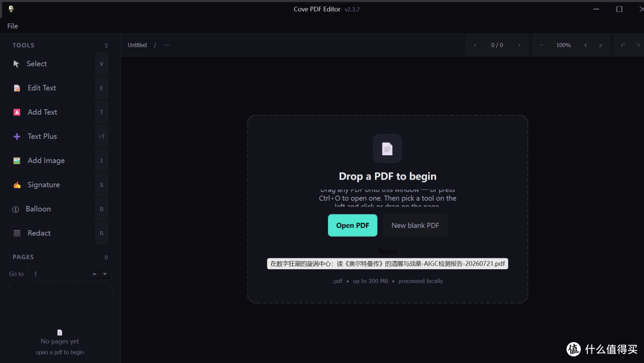Open the recent AIGC检测报告-20260721.pdf file
The image size is (644, 363).
(x=388, y=263)
